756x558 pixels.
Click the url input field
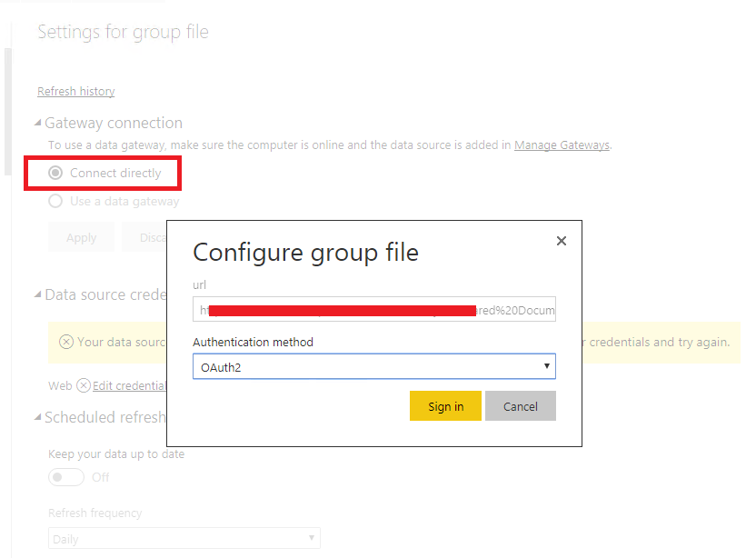pos(374,309)
